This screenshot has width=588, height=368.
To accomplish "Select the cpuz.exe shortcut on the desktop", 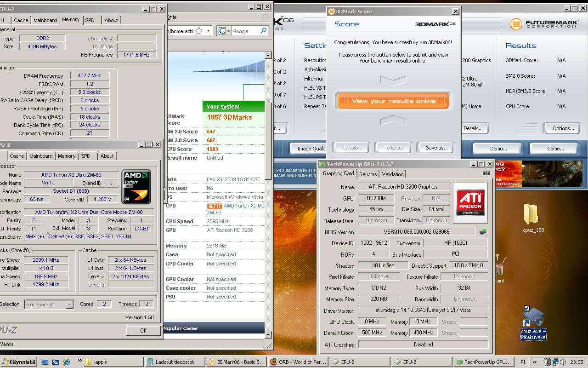I will (533, 323).
